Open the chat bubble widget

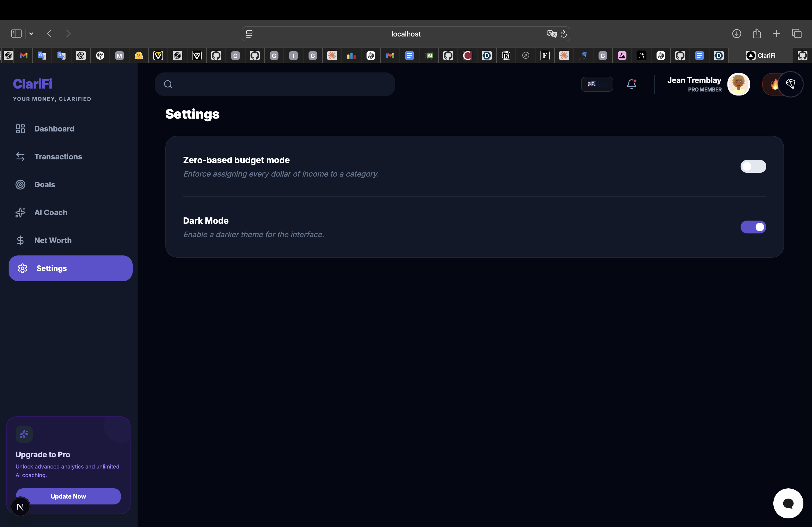(x=788, y=503)
